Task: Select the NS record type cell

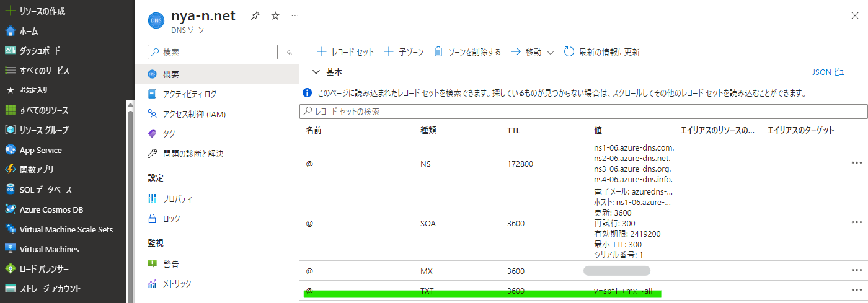Action: pyautogui.click(x=426, y=164)
